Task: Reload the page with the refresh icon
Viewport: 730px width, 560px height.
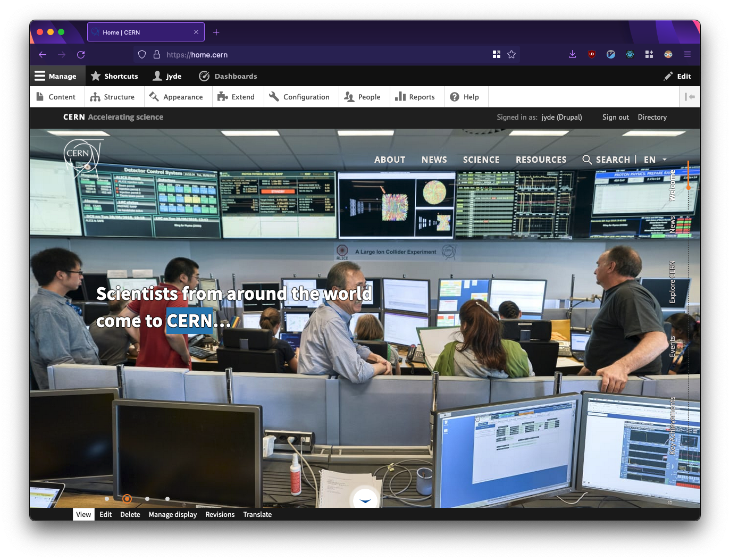Action: tap(81, 55)
